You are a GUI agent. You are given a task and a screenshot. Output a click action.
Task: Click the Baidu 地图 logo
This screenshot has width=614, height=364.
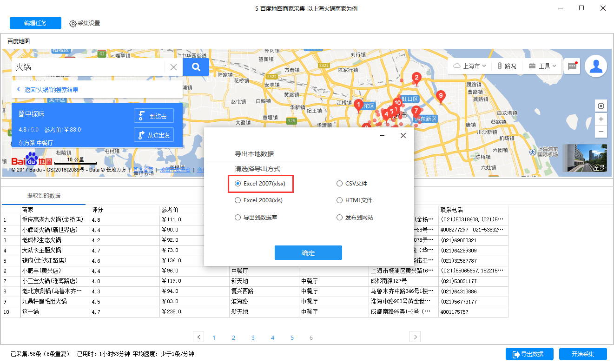tap(32, 159)
